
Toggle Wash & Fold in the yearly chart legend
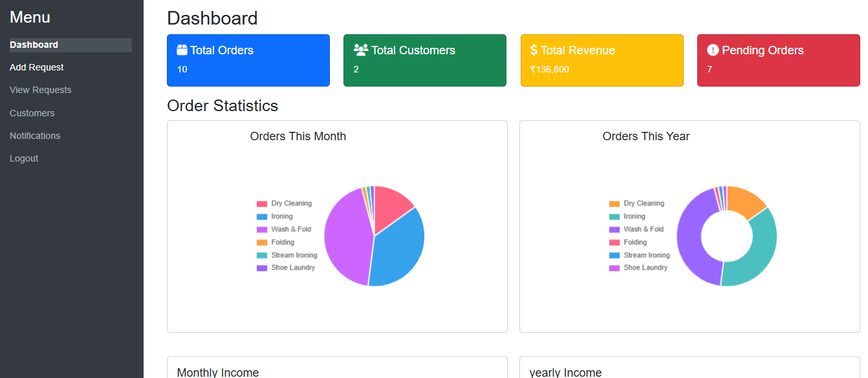pyautogui.click(x=636, y=229)
